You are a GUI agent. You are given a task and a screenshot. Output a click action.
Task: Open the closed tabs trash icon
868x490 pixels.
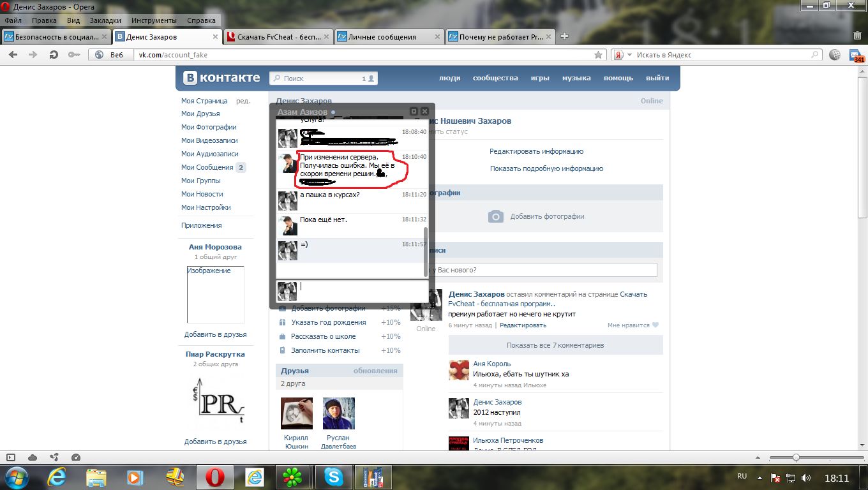coord(858,36)
